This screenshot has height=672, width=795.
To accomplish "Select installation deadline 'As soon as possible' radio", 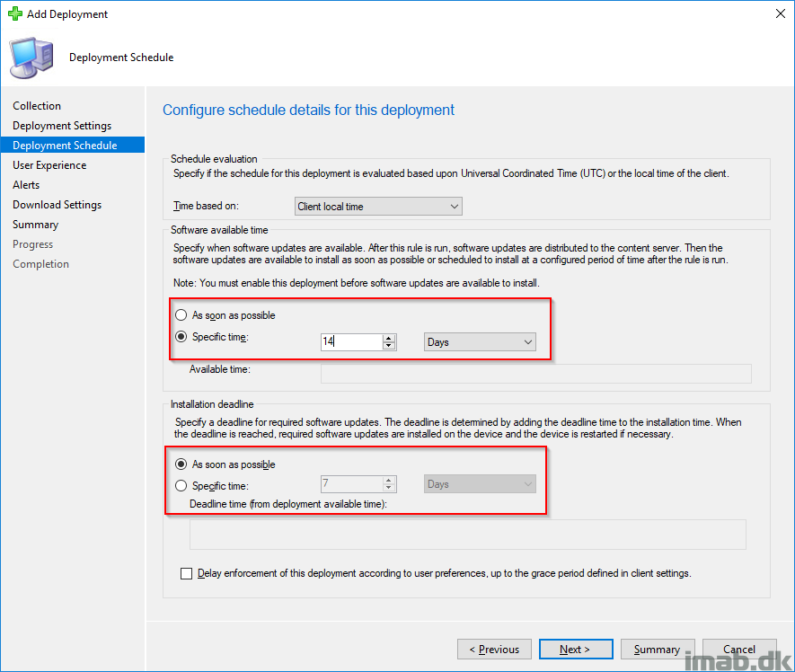I will [x=181, y=464].
